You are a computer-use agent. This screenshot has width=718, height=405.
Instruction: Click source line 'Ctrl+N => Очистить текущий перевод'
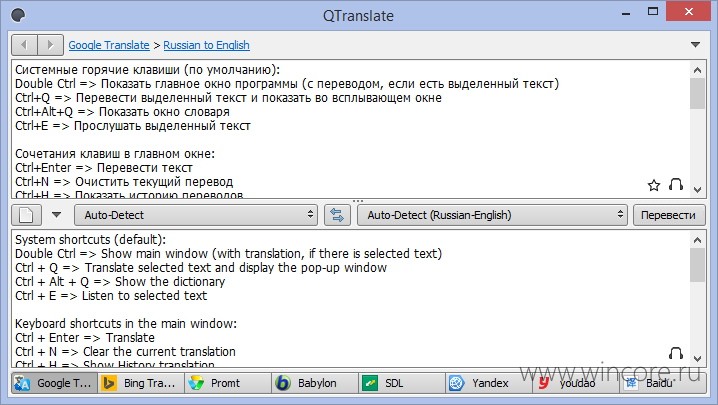124,182
